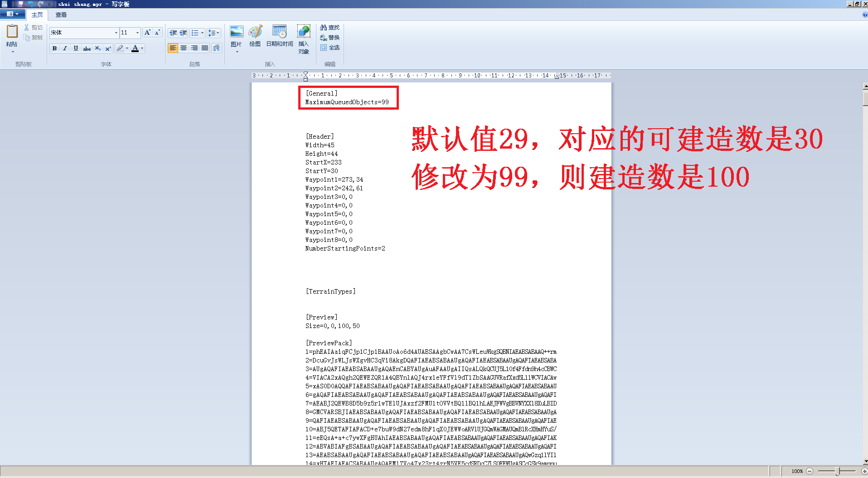Click the line "NumberStartingPoints=2"
This screenshot has width=868, height=478.
(x=345, y=248)
